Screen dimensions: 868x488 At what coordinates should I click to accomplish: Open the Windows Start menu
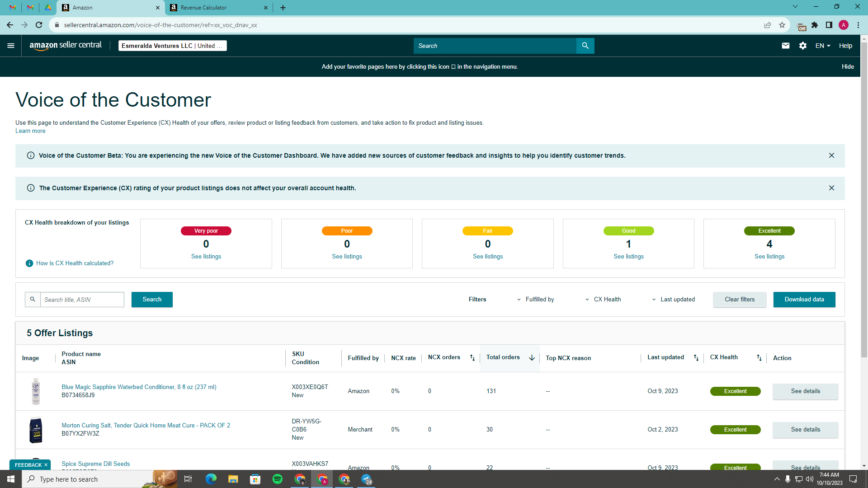click(11, 479)
